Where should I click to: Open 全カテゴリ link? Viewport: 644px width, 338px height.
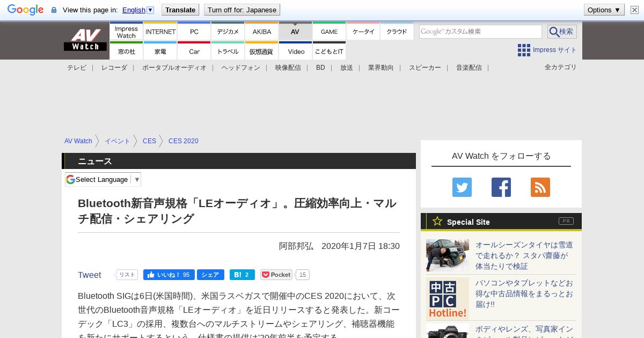pos(561,67)
